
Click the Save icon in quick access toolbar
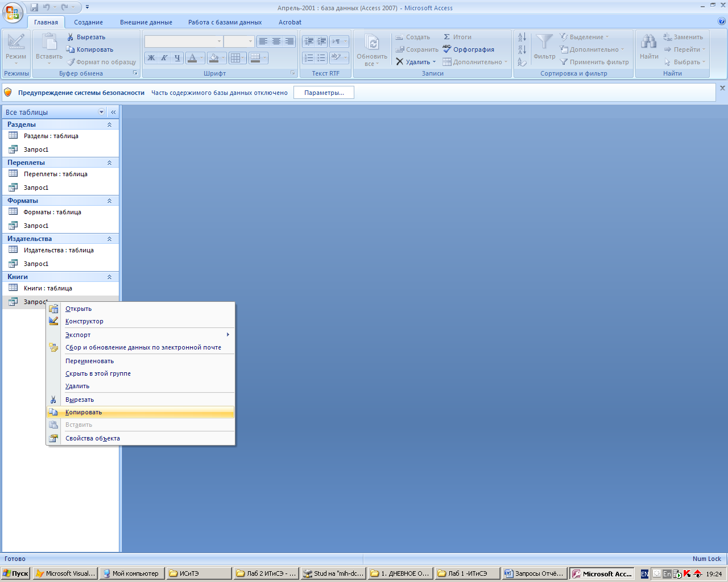pyautogui.click(x=34, y=7)
